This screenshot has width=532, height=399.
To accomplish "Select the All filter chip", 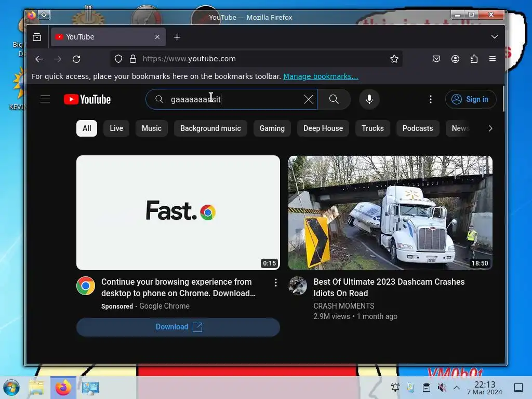I will click(x=87, y=128).
